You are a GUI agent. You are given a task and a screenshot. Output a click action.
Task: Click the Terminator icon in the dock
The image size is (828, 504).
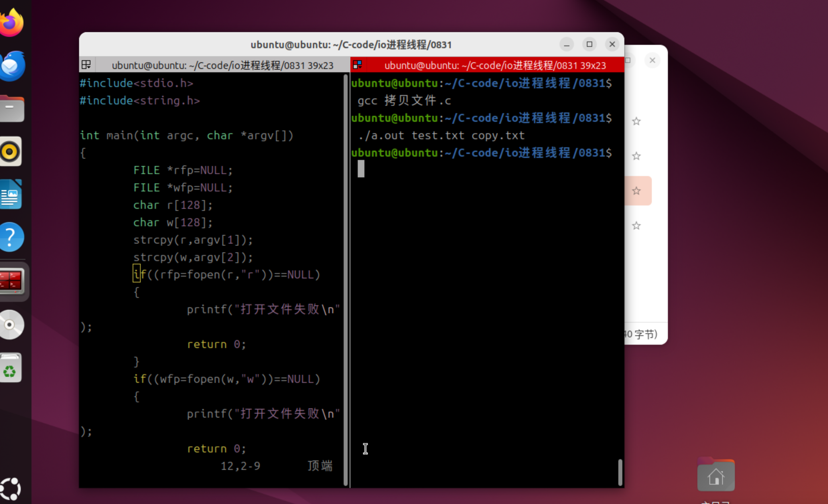tap(12, 281)
